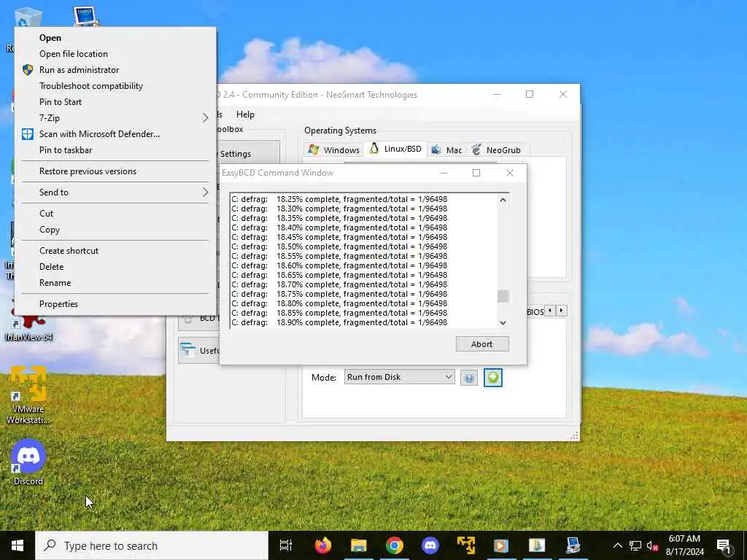Click the 18.90% complete log line
Screen dimensions: 747x560
339,323
